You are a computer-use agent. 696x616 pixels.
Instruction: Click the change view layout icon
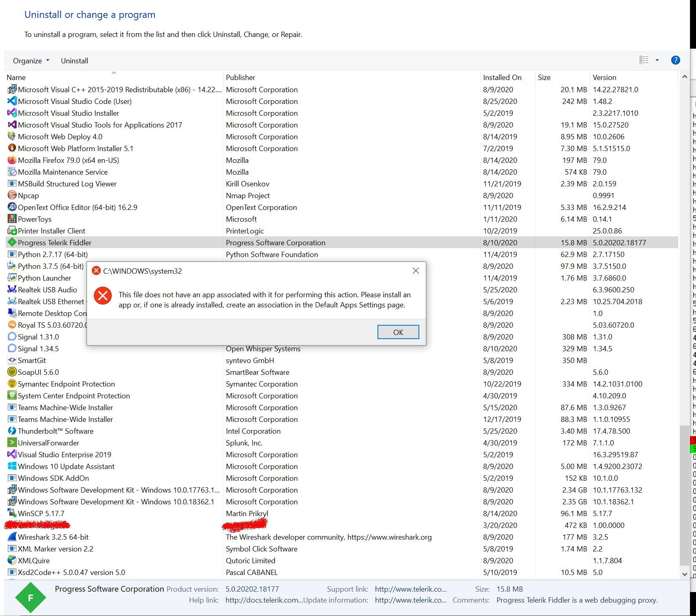pyautogui.click(x=644, y=61)
